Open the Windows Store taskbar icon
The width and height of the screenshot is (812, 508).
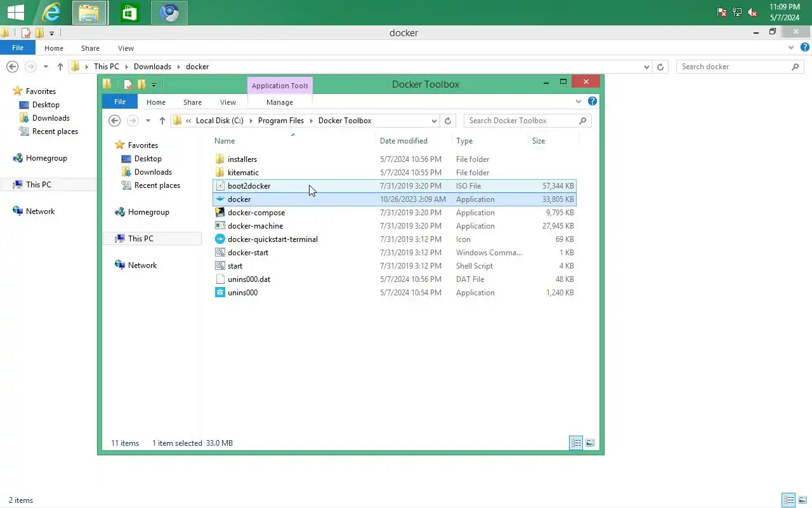(x=130, y=13)
